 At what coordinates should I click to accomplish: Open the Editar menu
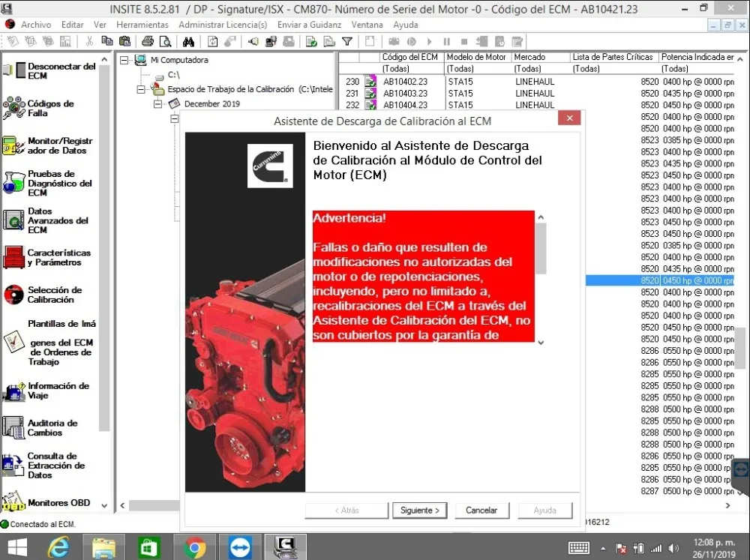[72, 25]
